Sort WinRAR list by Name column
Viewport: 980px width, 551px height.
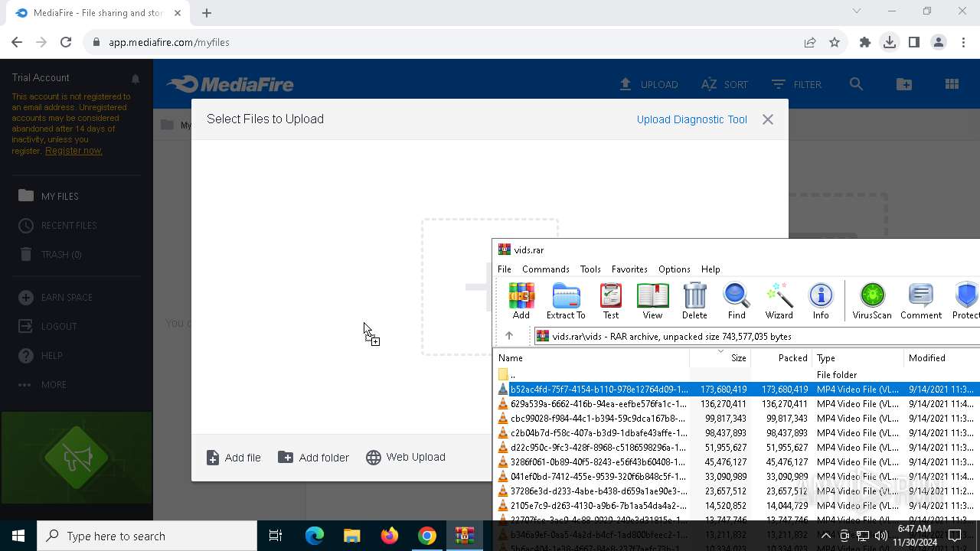[x=592, y=358]
